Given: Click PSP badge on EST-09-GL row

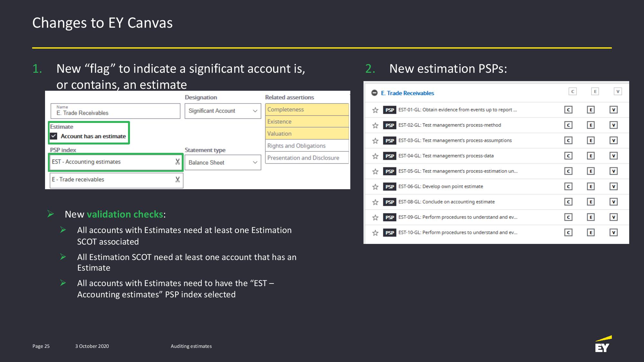Looking at the screenshot, I should click(x=390, y=217).
